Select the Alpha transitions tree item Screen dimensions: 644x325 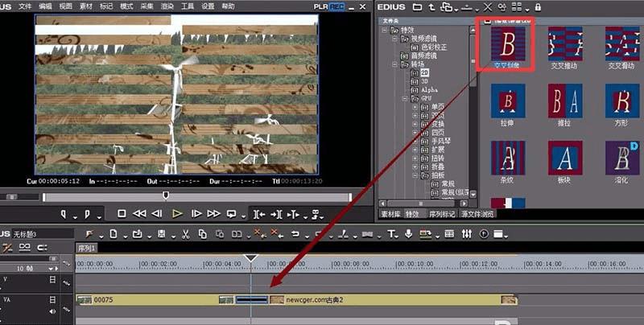click(x=429, y=90)
